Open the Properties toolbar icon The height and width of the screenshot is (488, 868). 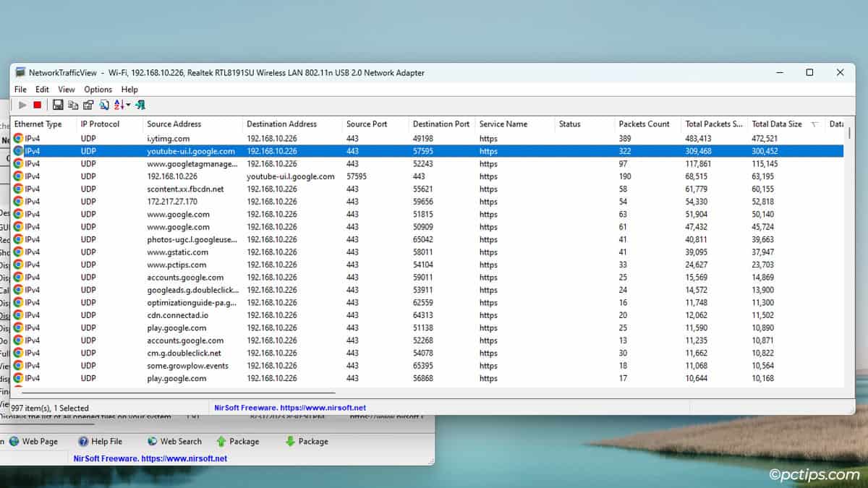[88, 105]
